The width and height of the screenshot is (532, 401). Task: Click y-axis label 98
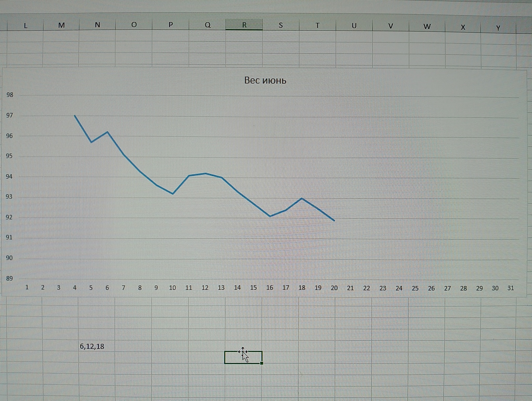point(10,95)
